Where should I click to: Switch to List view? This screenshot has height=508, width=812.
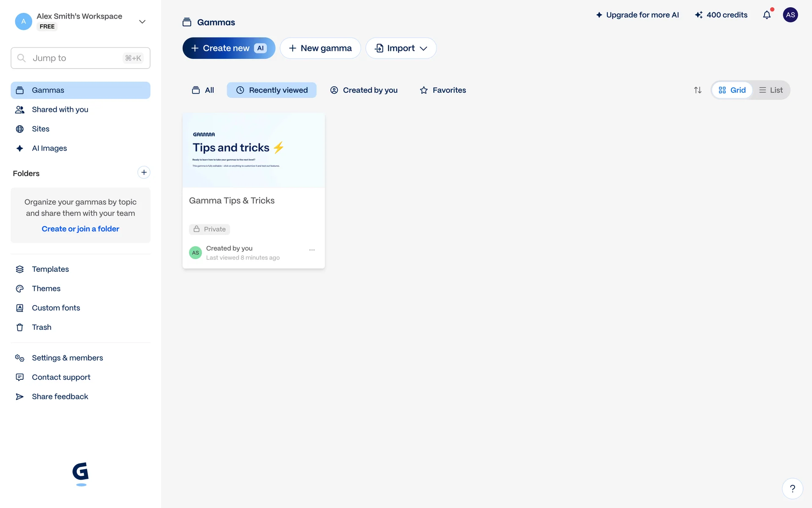point(771,90)
